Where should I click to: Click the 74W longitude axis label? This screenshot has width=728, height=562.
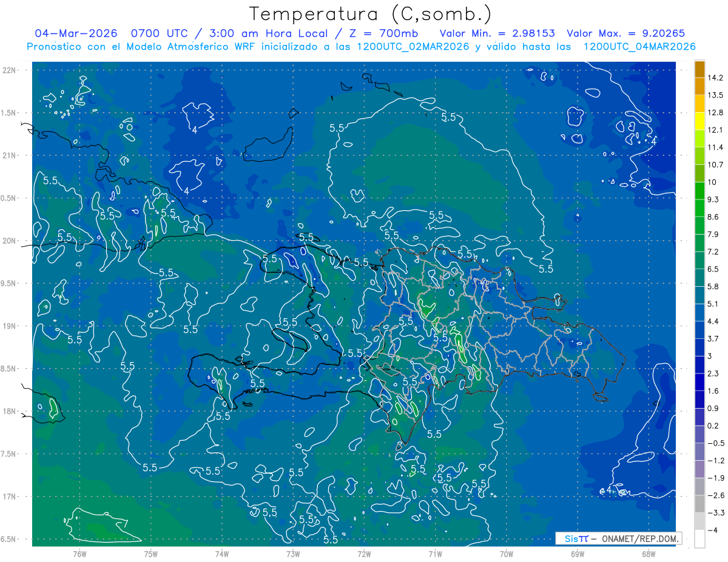(222, 554)
